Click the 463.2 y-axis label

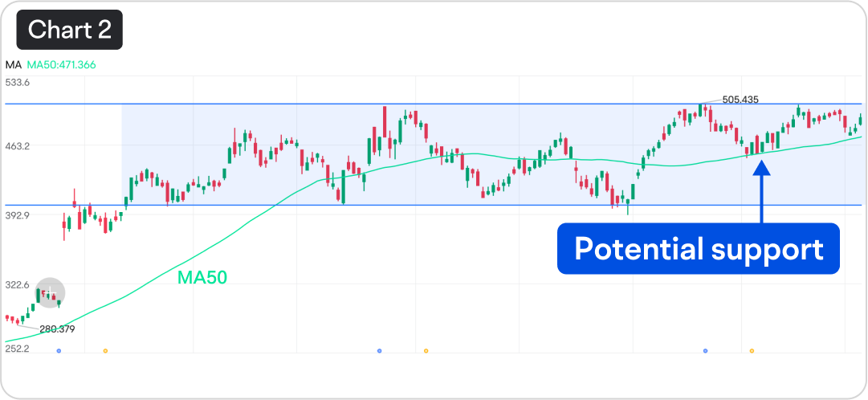(17, 146)
